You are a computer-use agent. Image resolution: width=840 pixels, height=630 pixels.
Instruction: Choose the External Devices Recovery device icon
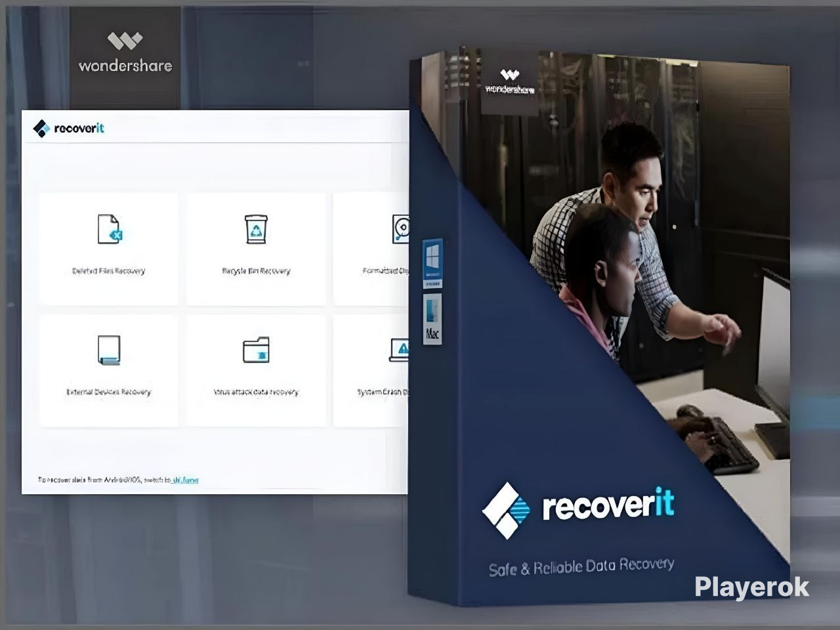click(109, 350)
